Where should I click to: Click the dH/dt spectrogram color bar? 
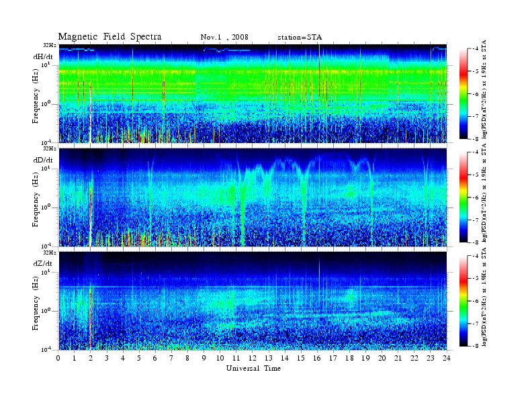(463, 94)
